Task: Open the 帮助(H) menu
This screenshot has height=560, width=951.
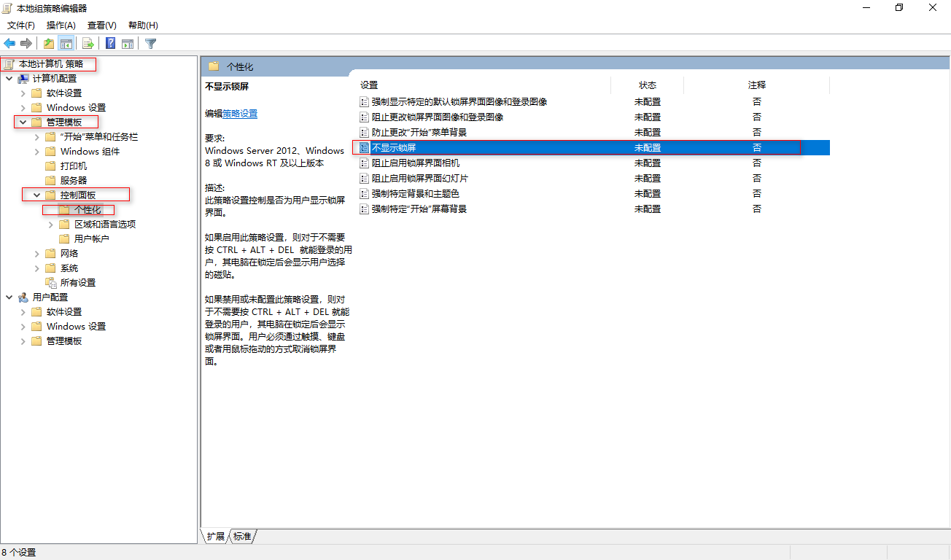Action: (x=143, y=26)
